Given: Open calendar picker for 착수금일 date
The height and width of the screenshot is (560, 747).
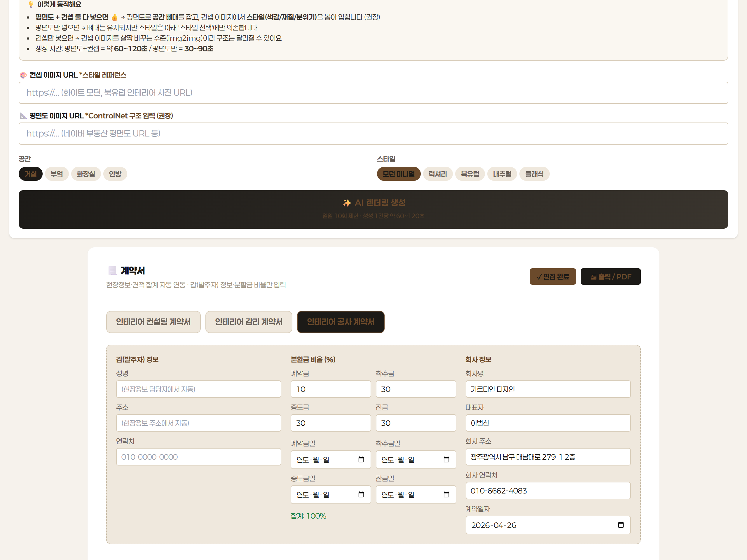Looking at the screenshot, I should coord(446,459).
